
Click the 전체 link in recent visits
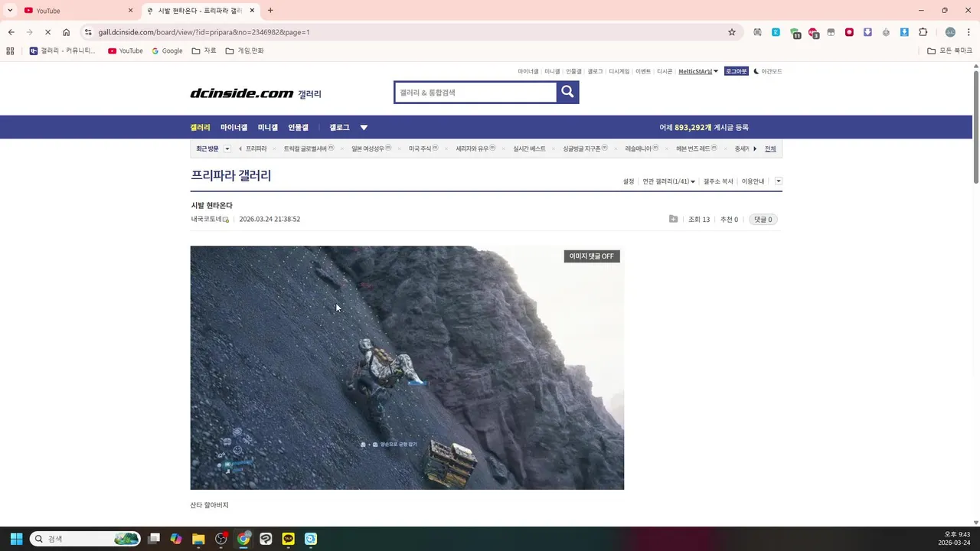(770, 148)
